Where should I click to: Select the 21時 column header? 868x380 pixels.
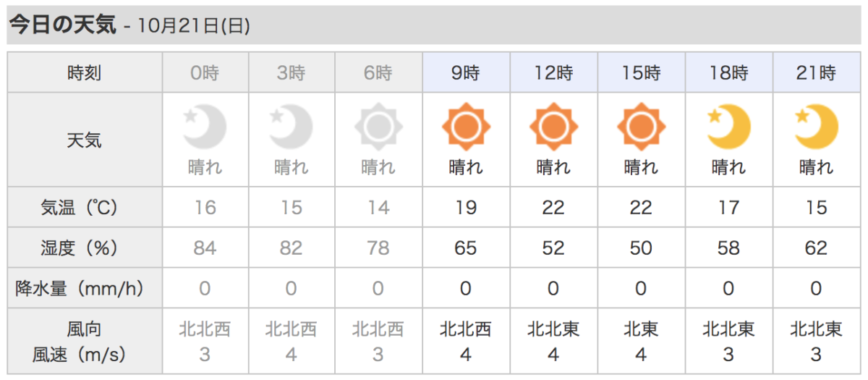pyautogui.click(x=816, y=72)
